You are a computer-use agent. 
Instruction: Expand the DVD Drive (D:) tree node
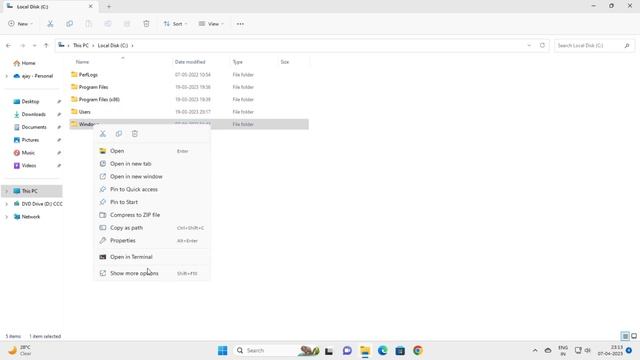tap(7, 204)
